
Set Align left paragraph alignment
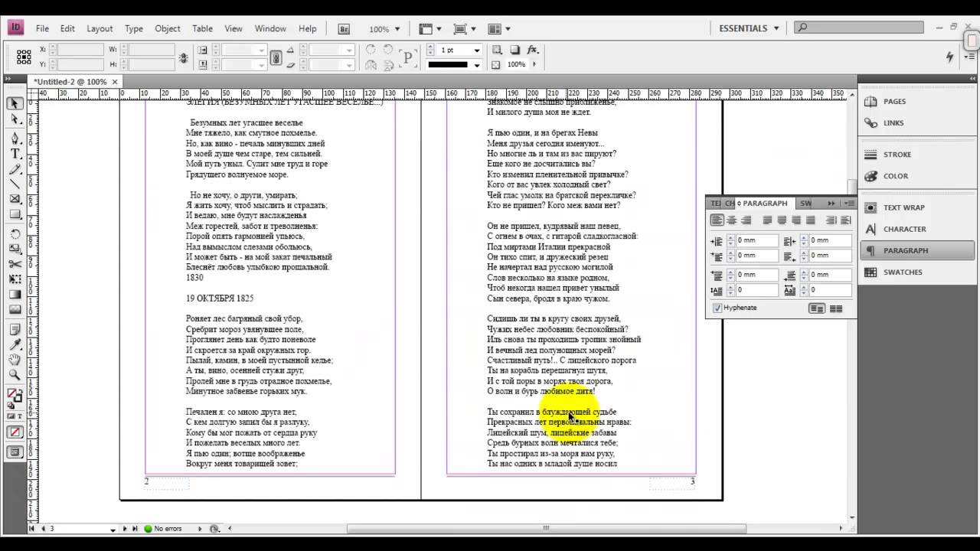717,220
